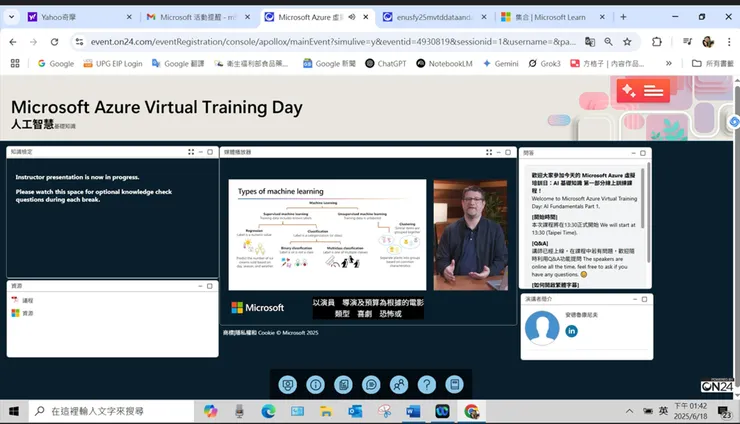Open the certification badge dock icon

(288, 385)
